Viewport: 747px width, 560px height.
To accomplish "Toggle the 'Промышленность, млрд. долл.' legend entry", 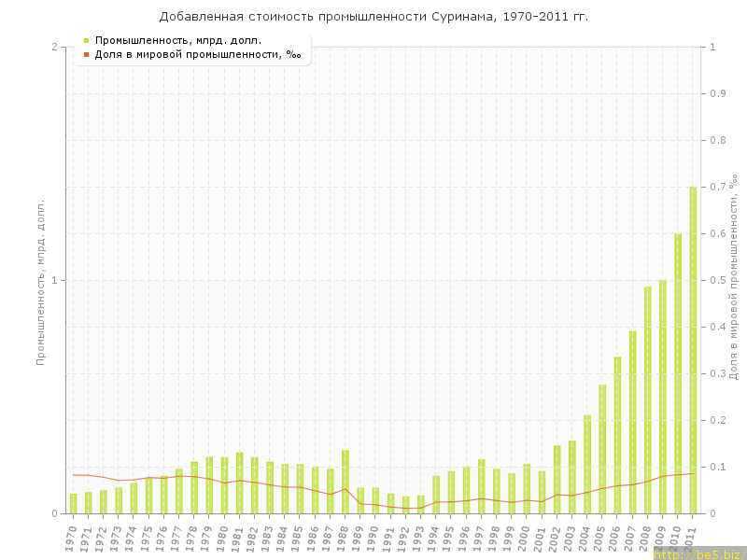I will [x=177, y=40].
